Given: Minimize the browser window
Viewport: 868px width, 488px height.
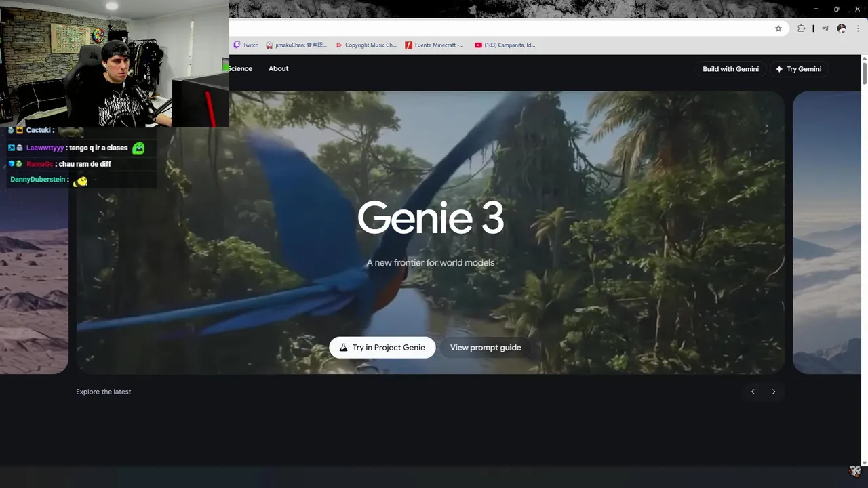Looking at the screenshot, I should click(x=814, y=9).
